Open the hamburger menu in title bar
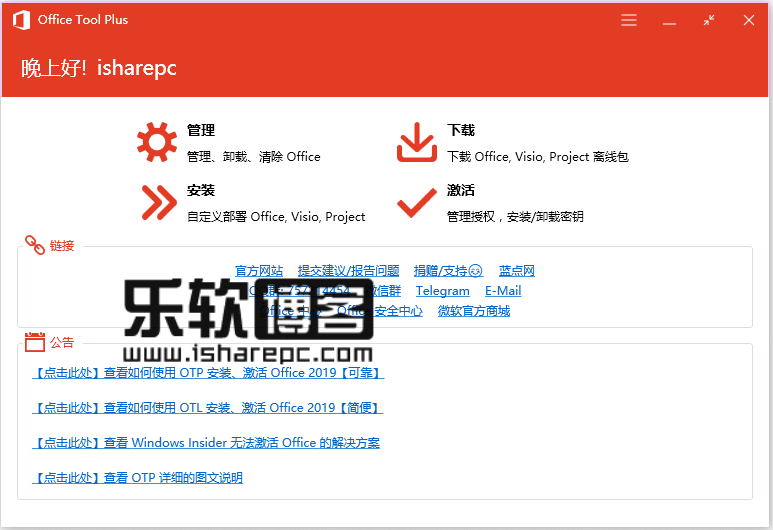The width and height of the screenshot is (773, 530). [x=629, y=20]
